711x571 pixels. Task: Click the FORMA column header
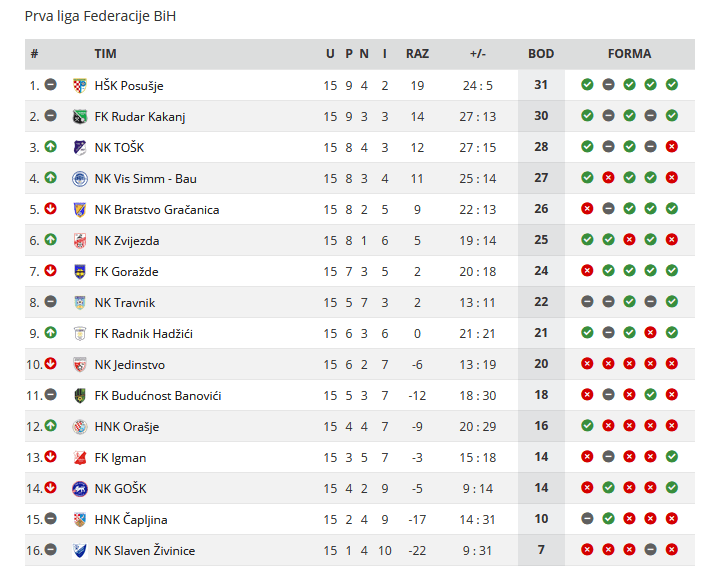[x=629, y=54]
